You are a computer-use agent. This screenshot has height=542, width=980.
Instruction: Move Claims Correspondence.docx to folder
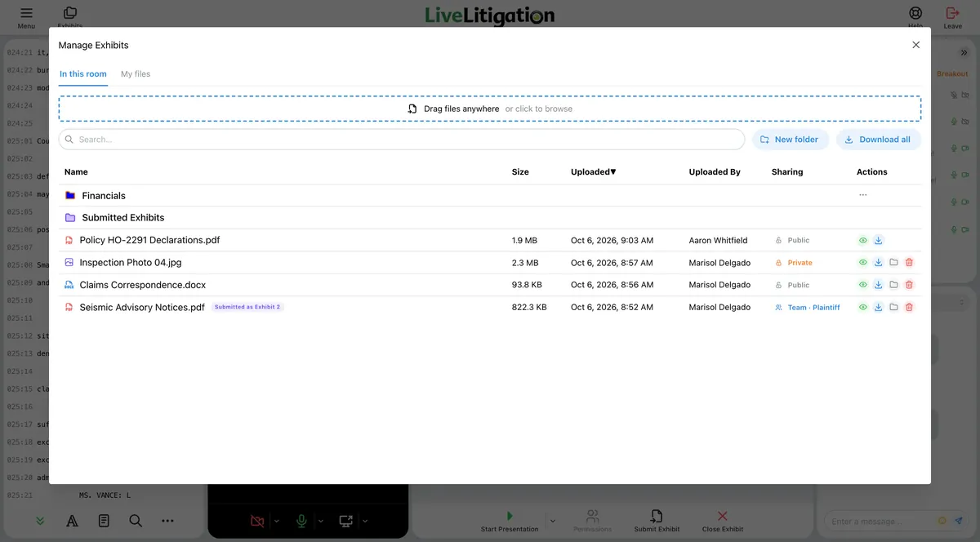tap(893, 285)
